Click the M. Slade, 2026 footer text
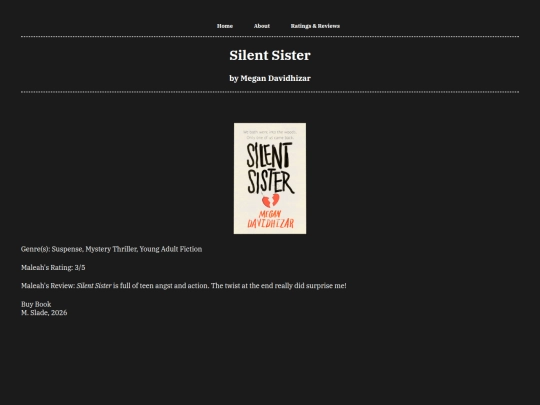The height and width of the screenshot is (405, 540). 44,313
